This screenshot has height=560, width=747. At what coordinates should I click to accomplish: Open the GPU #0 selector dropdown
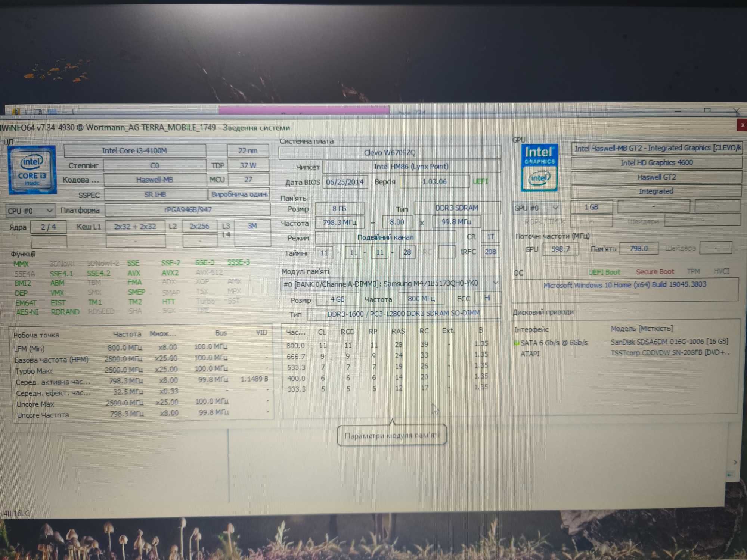pyautogui.click(x=536, y=208)
